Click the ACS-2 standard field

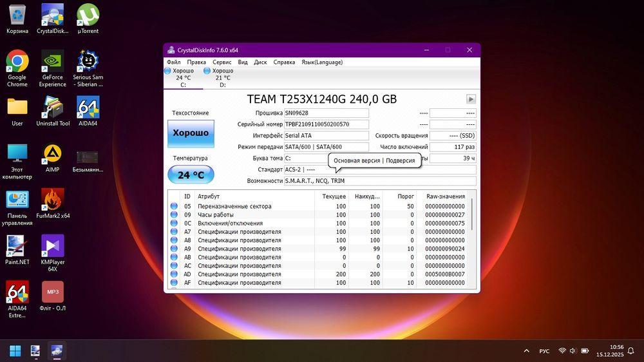380,169
